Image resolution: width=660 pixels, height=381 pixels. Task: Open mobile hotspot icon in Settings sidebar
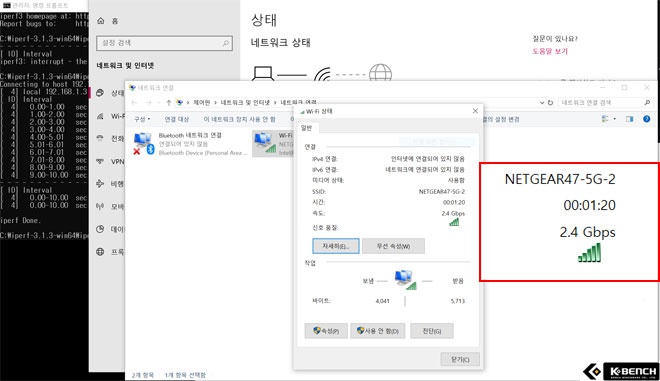100,206
